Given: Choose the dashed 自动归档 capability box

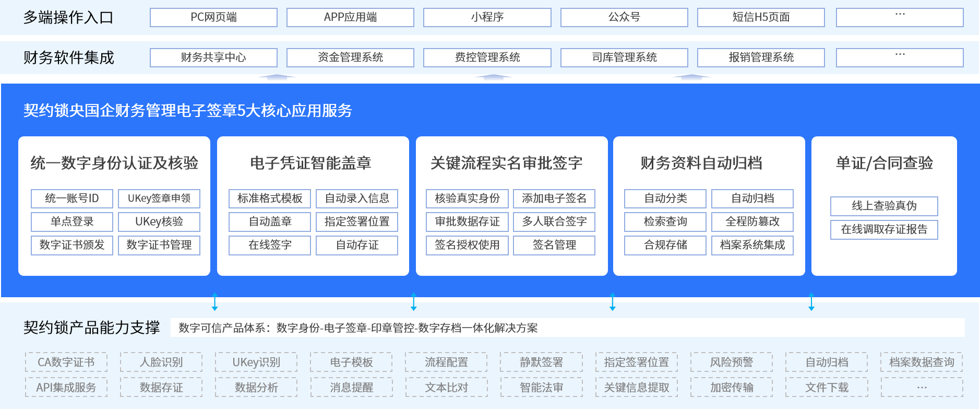Looking at the screenshot, I should point(827,362).
